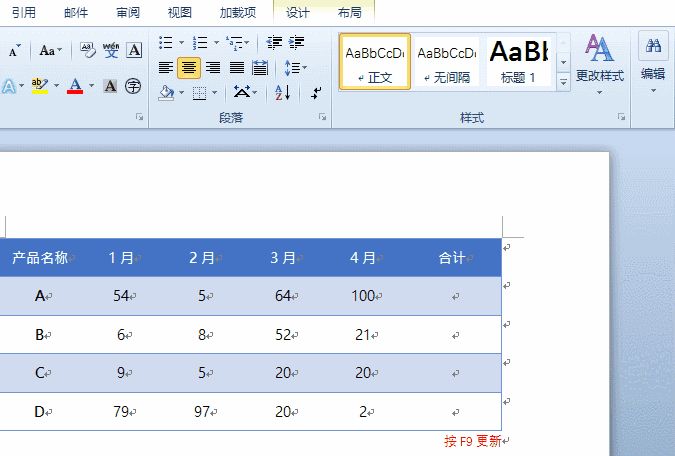Click the Clear Formatting eraser icon
This screenshot has width=675, height=456.
88,51
